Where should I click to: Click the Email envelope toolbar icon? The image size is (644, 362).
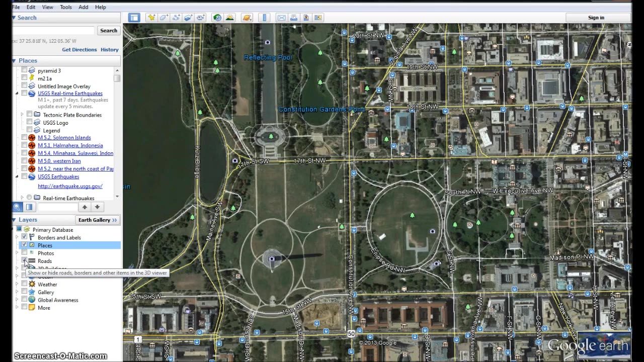(x=281, y=18)
